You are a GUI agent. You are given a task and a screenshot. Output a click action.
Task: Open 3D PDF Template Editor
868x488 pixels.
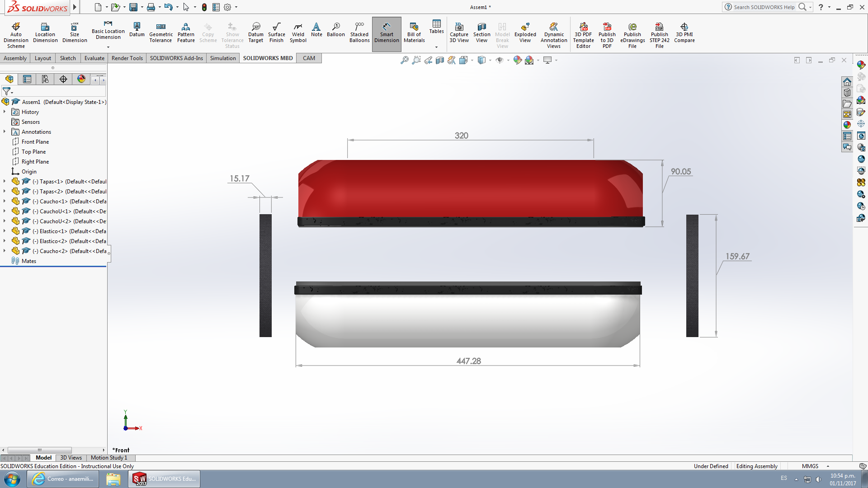[x=583, y=35]
